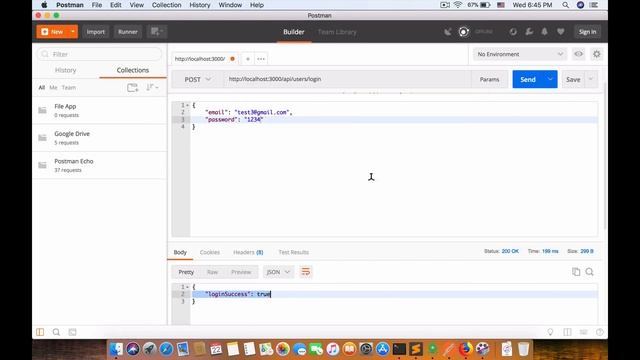Filter collections by All
The height and width of the screenshot is (360, 640).
(42, 87)
